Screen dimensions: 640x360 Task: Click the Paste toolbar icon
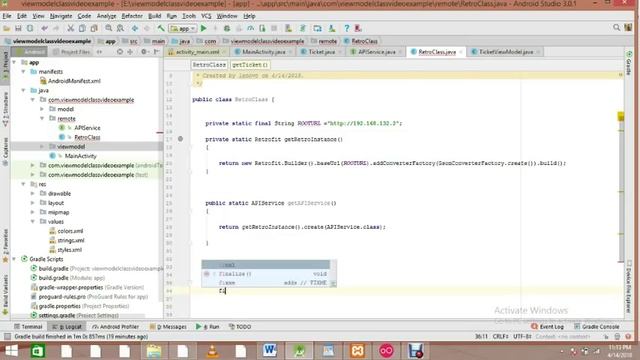point(94,29)
